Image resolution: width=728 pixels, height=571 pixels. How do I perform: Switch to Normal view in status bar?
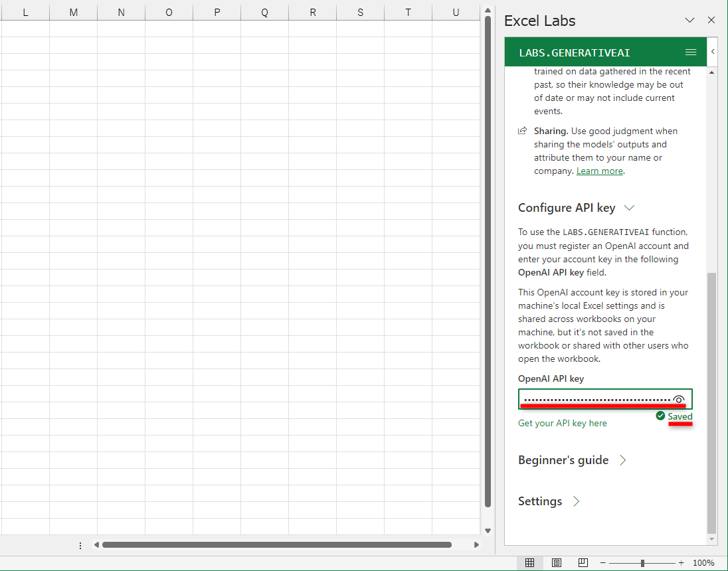coord(529,562)
